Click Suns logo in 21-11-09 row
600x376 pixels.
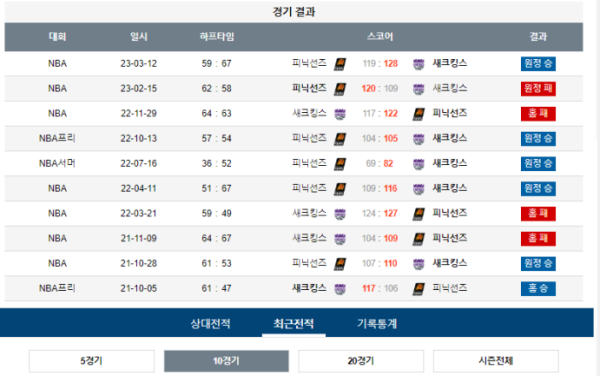419,239
